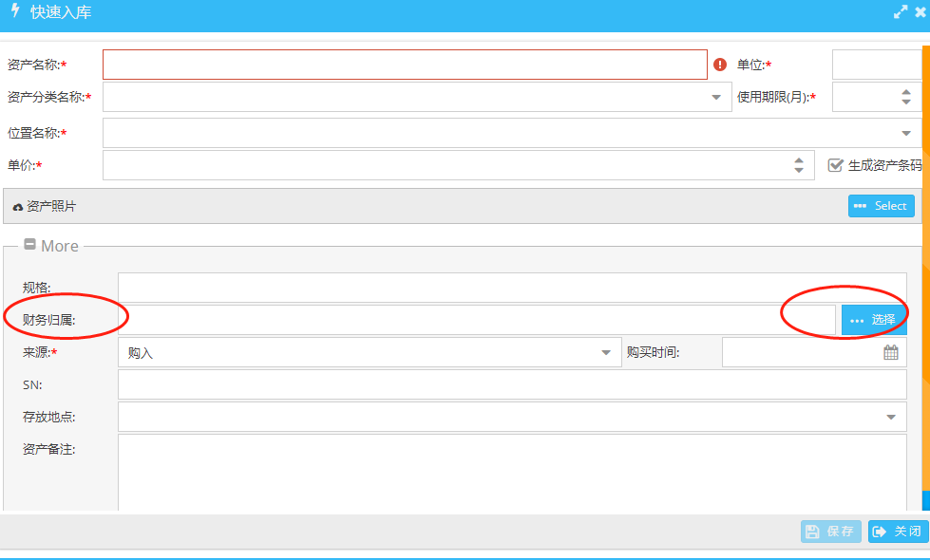
Task: Open the 存放地点 dropdown
Action: coord(891,418)
